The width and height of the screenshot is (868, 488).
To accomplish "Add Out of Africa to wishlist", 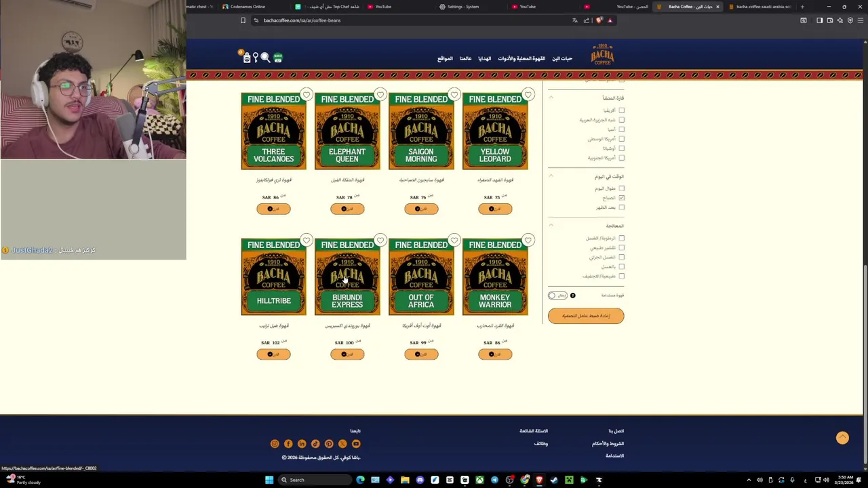I will (x=454, y=241).
